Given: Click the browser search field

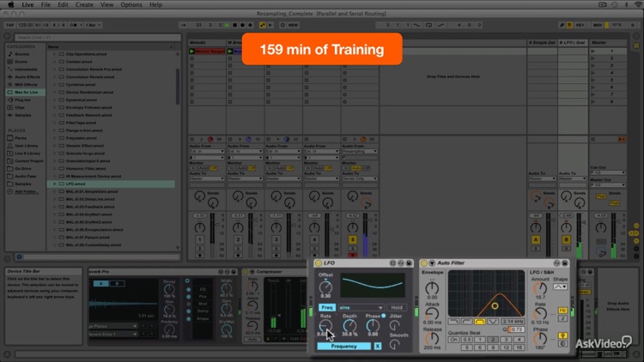Looking at the screenshot, I should point(97,38).
